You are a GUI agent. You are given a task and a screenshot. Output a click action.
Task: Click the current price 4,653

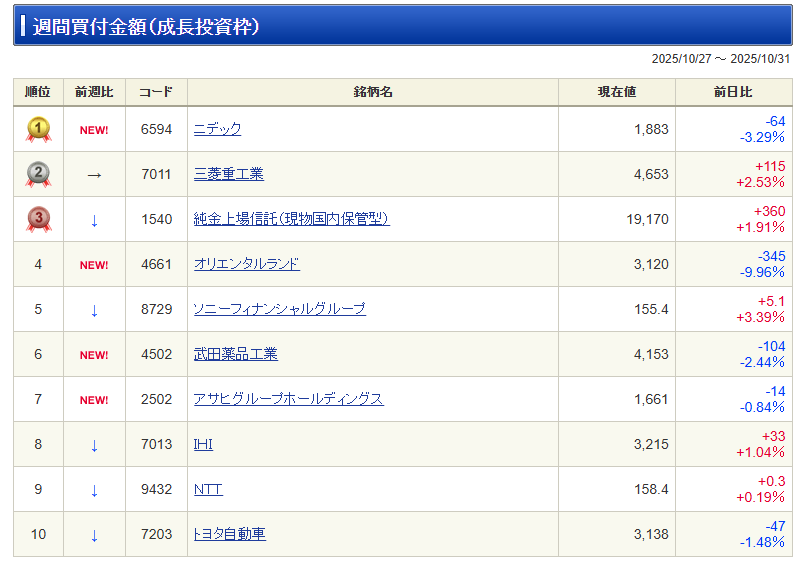(x=651, y=174)
